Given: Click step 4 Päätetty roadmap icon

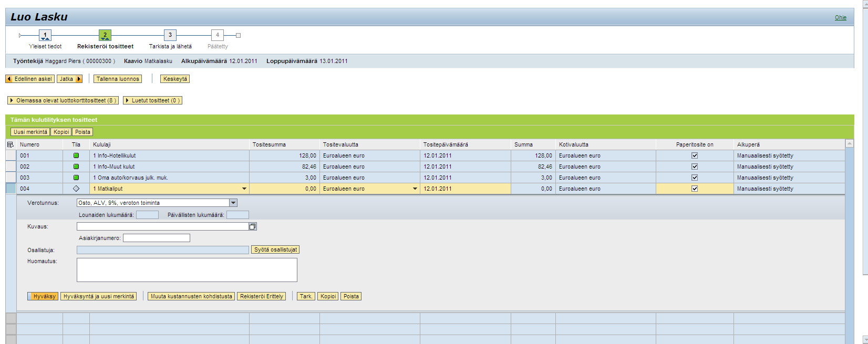Looking at the screenshot, I should click(x=218, y=35).
